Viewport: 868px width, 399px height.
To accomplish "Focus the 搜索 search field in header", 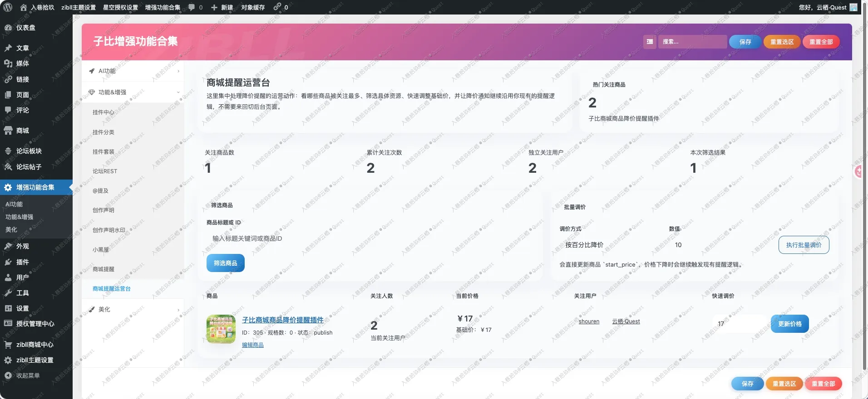I will pos(692,42).
